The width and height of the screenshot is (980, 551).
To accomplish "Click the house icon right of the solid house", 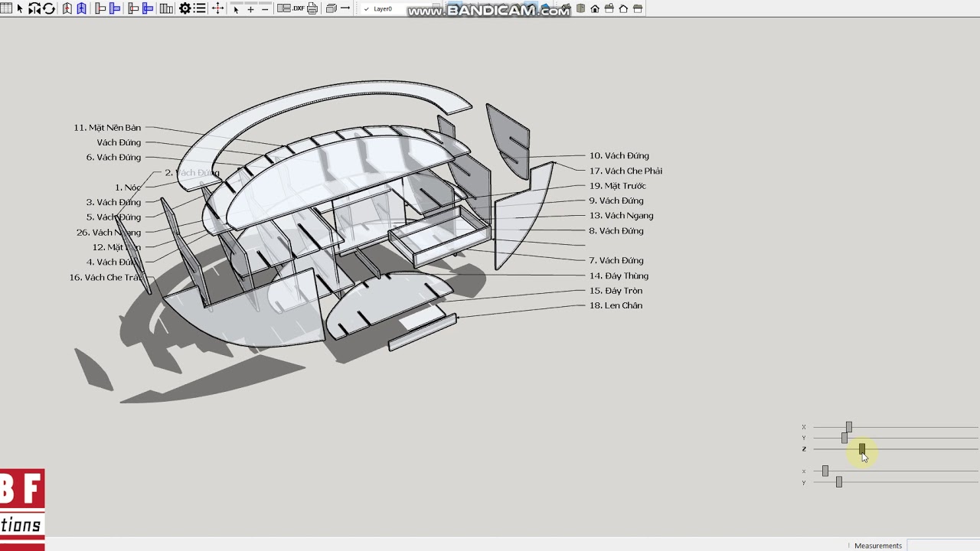I will coord(609,8).
